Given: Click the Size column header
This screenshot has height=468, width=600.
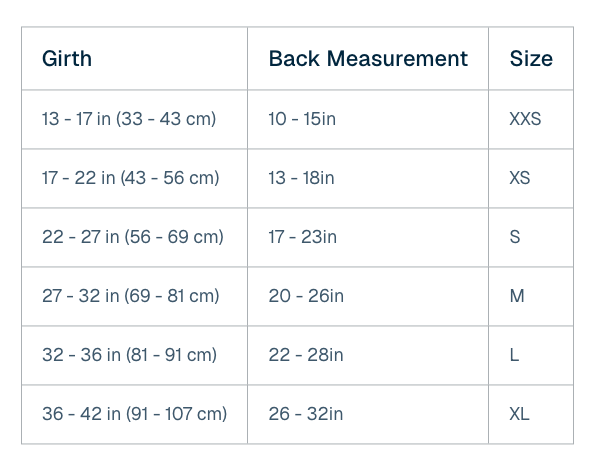Looking at the screenshot, I should click(531, 59).
